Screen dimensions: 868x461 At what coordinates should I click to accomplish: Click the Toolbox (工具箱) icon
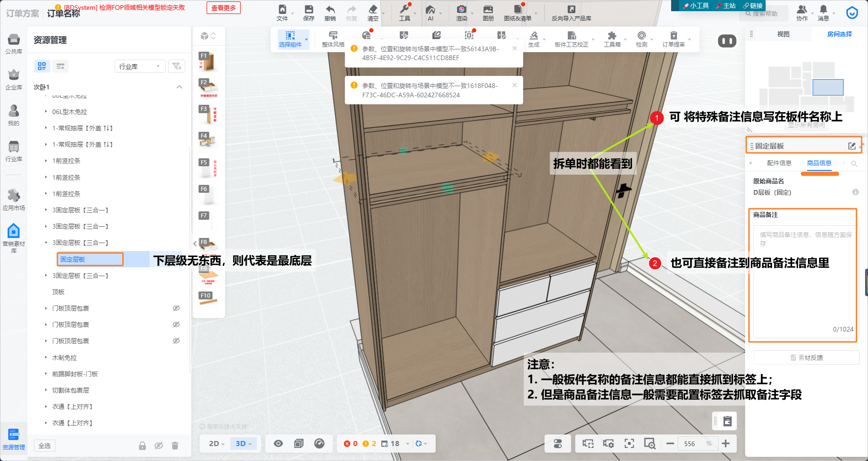pyautogui.click(x=612, y=36)
